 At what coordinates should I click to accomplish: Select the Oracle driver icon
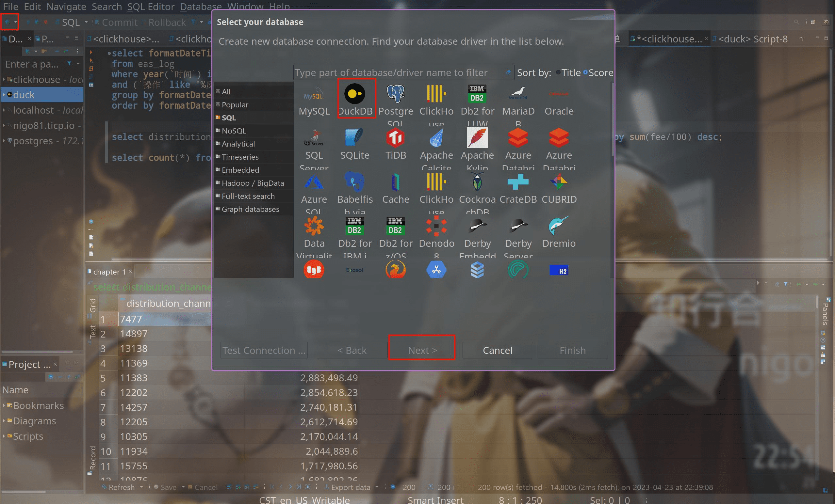[559, 94]
